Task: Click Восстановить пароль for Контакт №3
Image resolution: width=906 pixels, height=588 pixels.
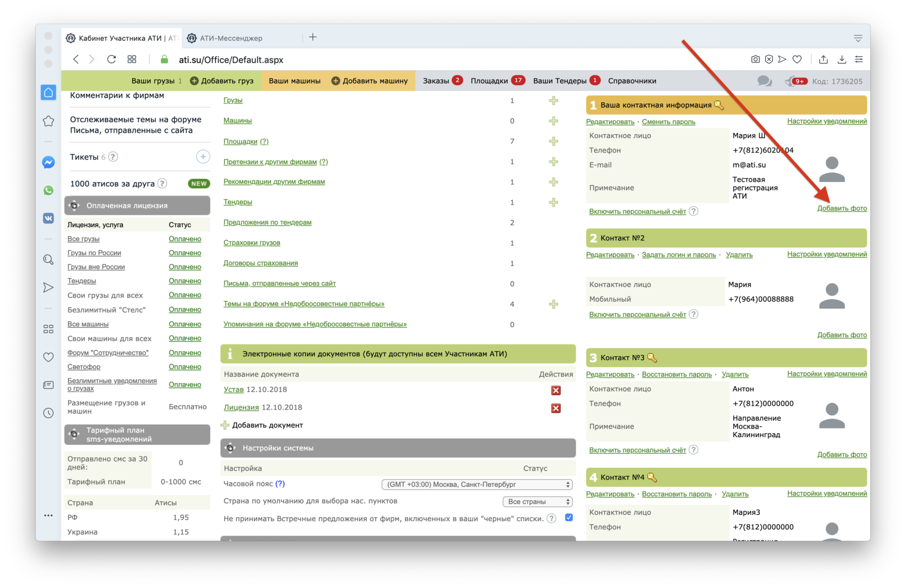Action: (x=676, y=375)
